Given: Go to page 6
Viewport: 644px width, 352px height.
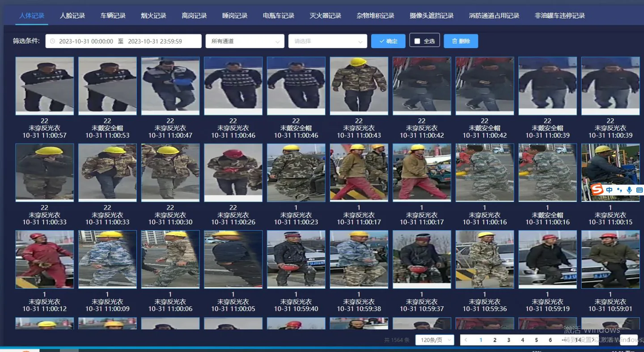Looking at the screenshot, I should point(550,340).
